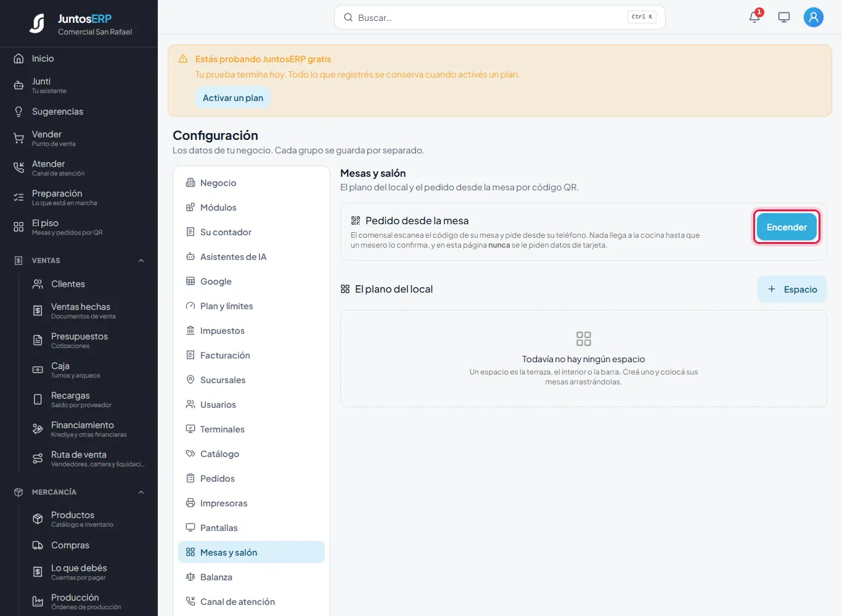Click the JuntosERP logo icon
Viewport: 842px width, 616px height.
click(38, 23)
